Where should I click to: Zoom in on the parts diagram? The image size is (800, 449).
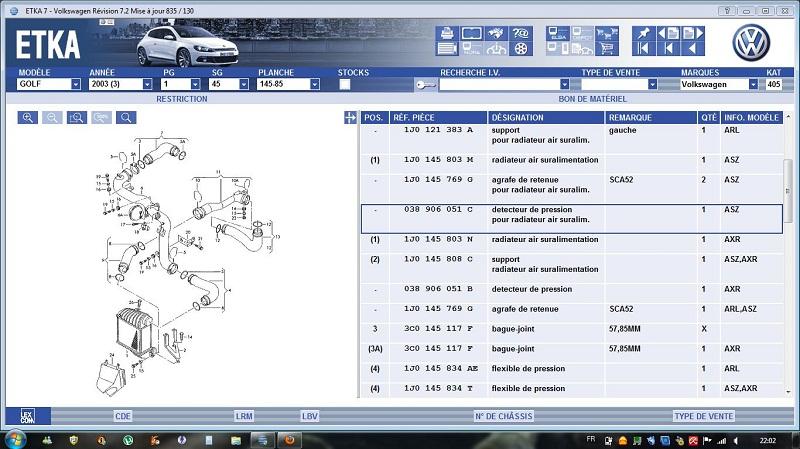[x=28, y=118]
